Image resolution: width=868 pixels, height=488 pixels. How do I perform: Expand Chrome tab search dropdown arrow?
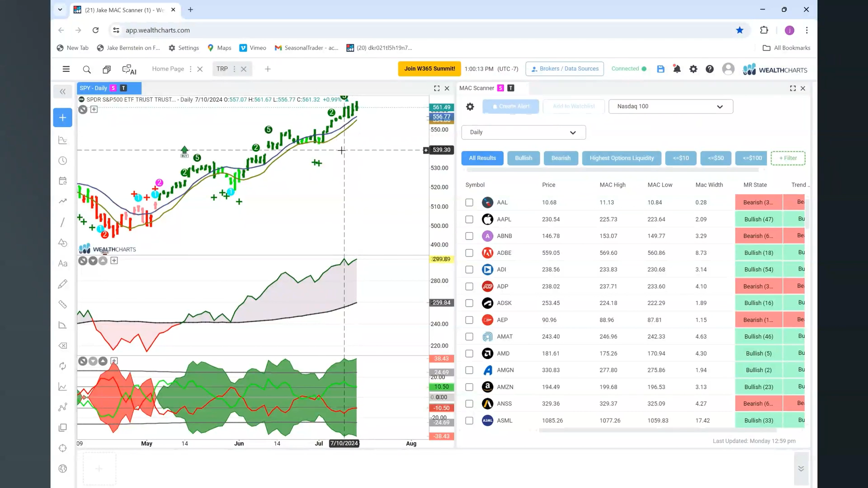60,9
